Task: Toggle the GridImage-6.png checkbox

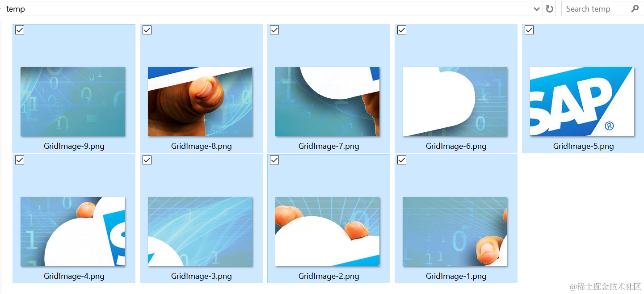Action: [402, 30]
